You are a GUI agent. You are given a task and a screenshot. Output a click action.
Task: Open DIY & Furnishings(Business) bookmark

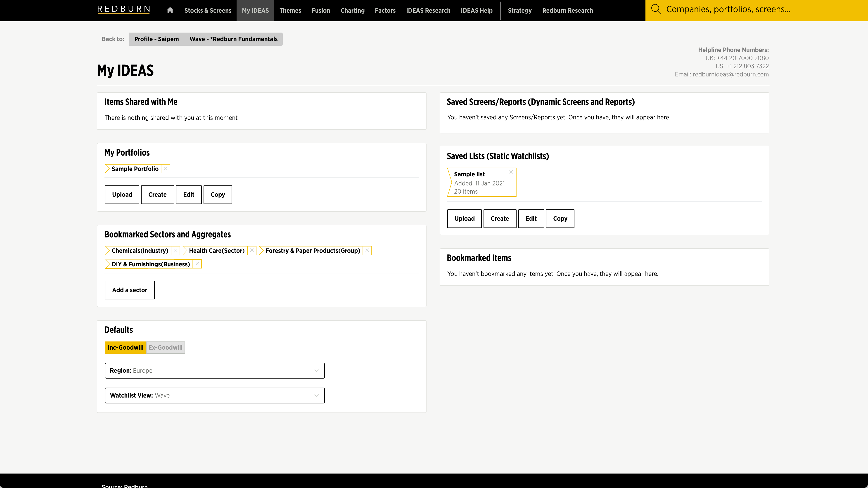tap(151, 264)
